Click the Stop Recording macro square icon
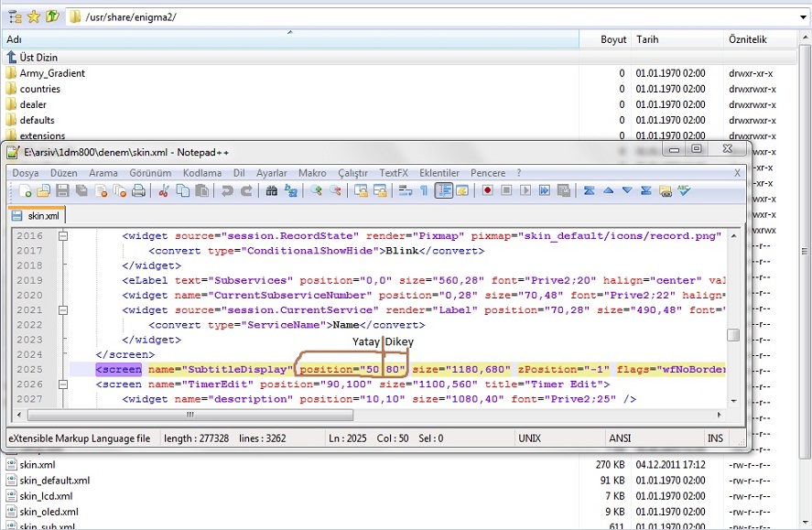This screenshot has width=812, height=530. pos(506,190)
